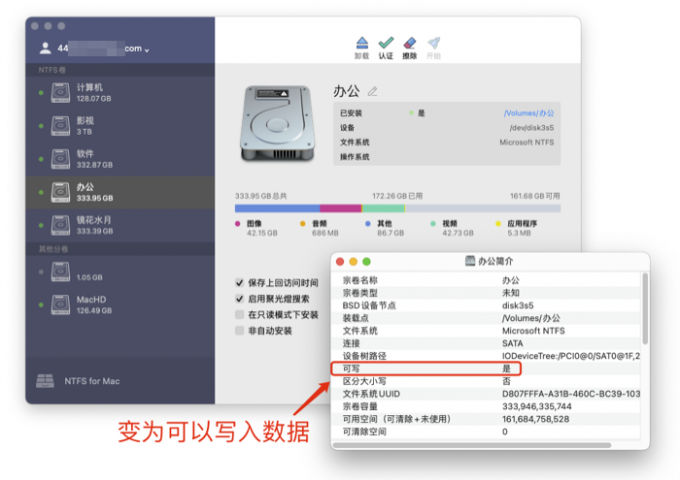The image size is (680, 480).
Task: Click the magenta 图像 segment of usage bar
Action: point(340,209)
